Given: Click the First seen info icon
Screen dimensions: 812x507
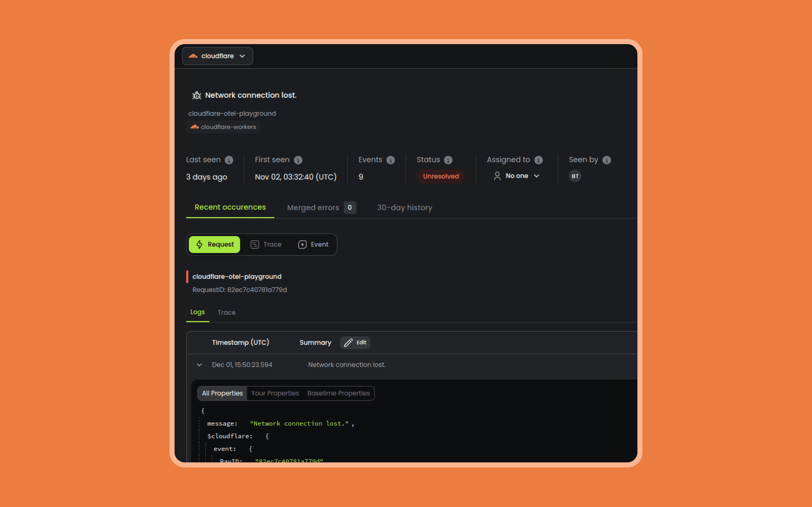Looking at the screenshot, I should pyautogui.click(x=298, y=160).
